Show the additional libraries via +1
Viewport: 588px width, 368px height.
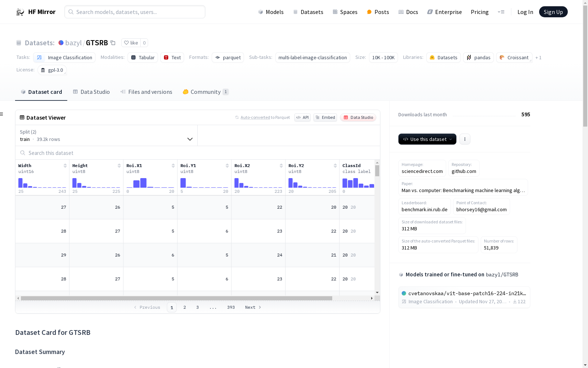[538, 57]
